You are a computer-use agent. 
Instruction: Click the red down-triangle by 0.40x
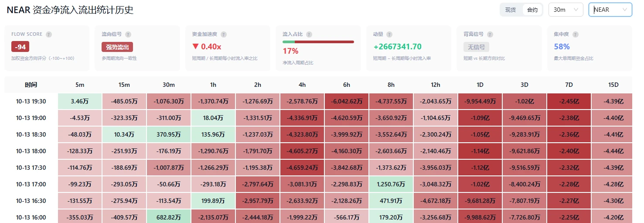(195, 47)
